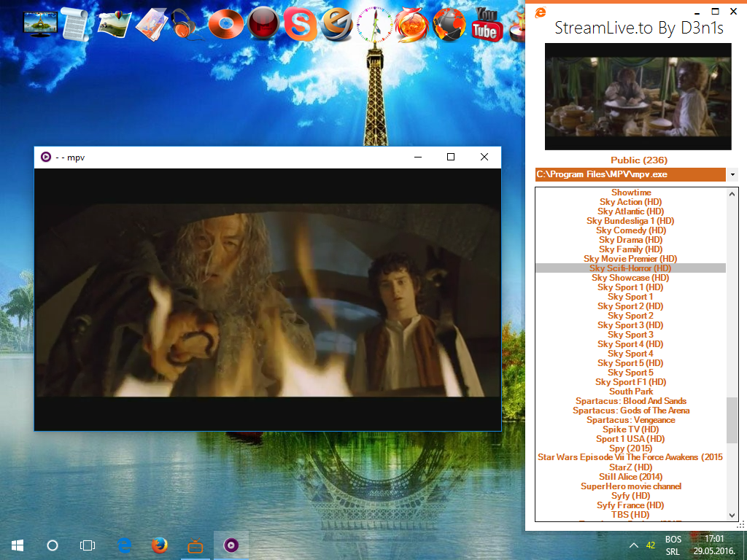Open the dark red round dock icon
747x560 pixels.
pyautogui.click(x=263, y=23)
